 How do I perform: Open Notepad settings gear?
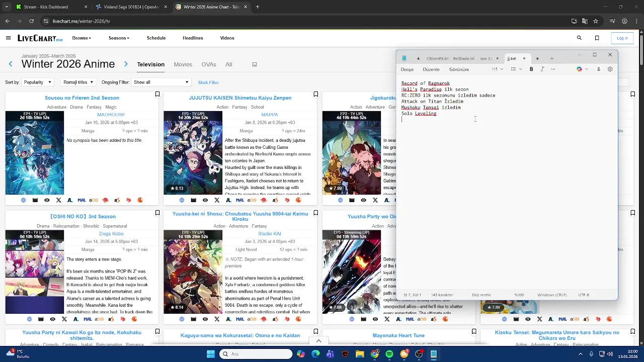(x=610, y=69)
